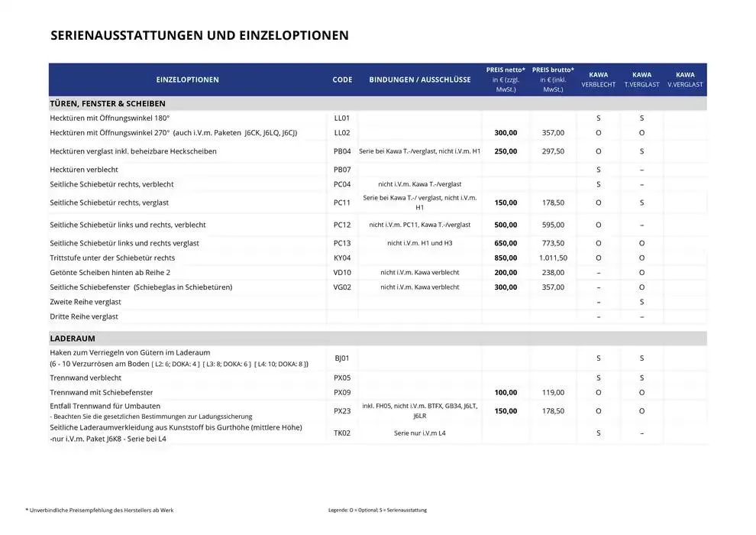Click the LADERAUM section header
Screen dimensions: 756x535
(x=73, y=338)
